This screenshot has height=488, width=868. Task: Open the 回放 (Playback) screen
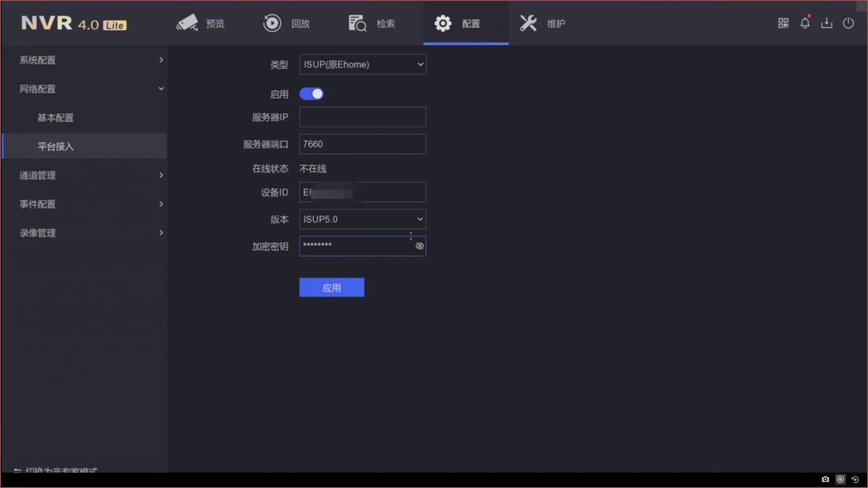pyautogui.click(x=287, y=23)
